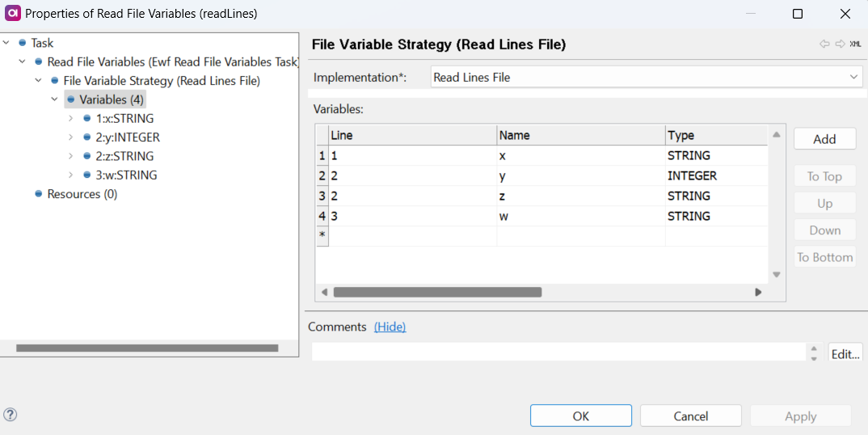Select the 3:w:STRING tree item
The height and width of the screenshot is (435, 868).
(126, 175)
